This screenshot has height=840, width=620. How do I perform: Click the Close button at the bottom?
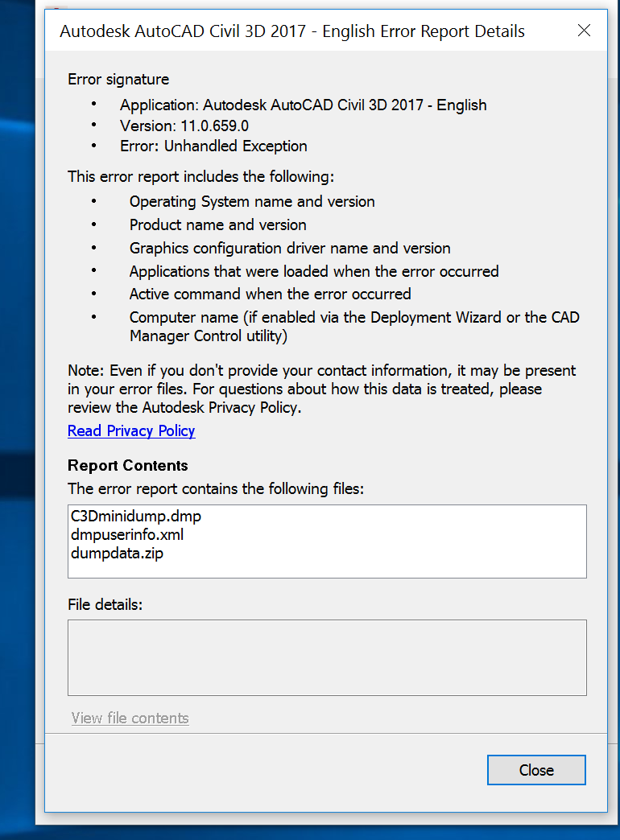pos(536,770)
